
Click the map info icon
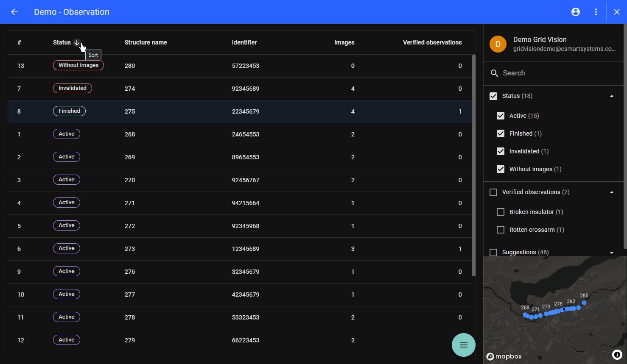click(617, 355)
